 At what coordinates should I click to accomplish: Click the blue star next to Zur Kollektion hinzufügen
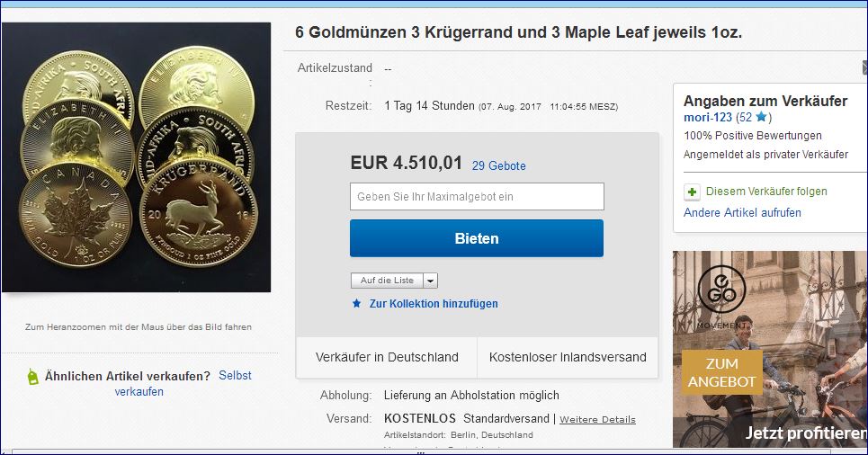[357, 303]
